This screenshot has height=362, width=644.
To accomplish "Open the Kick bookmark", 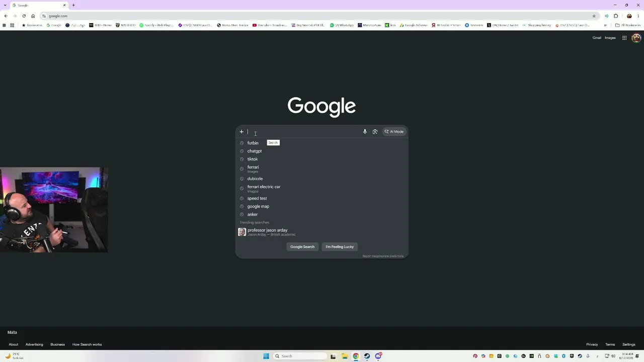I will click(x=391, y=25).
